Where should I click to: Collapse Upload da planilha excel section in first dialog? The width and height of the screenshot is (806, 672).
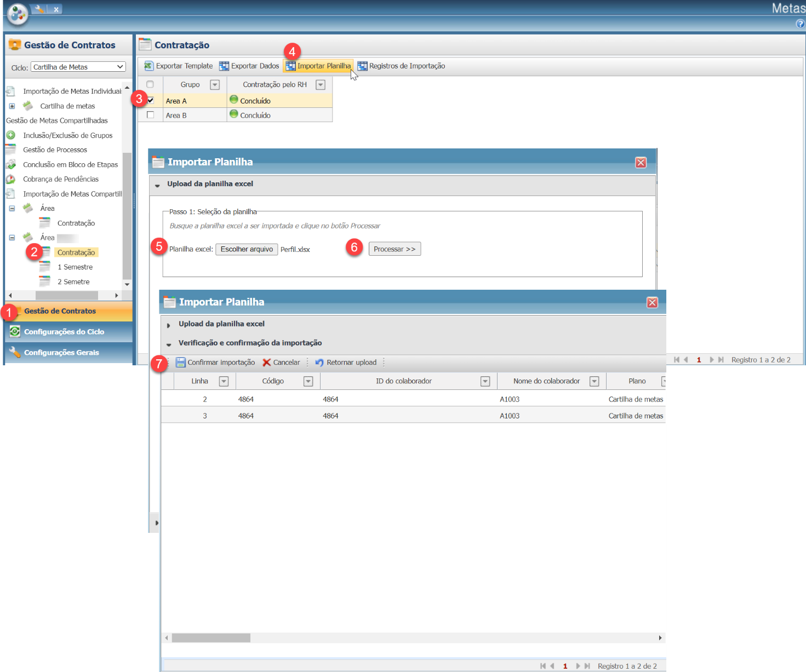[x=157, y=185]
